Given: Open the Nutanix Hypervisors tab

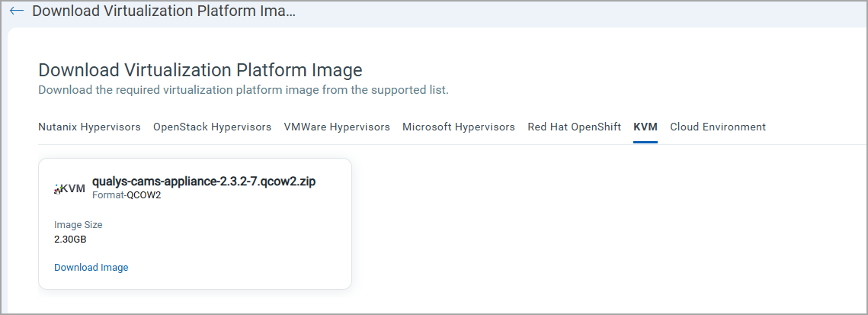Looking at the screenshot, I should 89,127.
